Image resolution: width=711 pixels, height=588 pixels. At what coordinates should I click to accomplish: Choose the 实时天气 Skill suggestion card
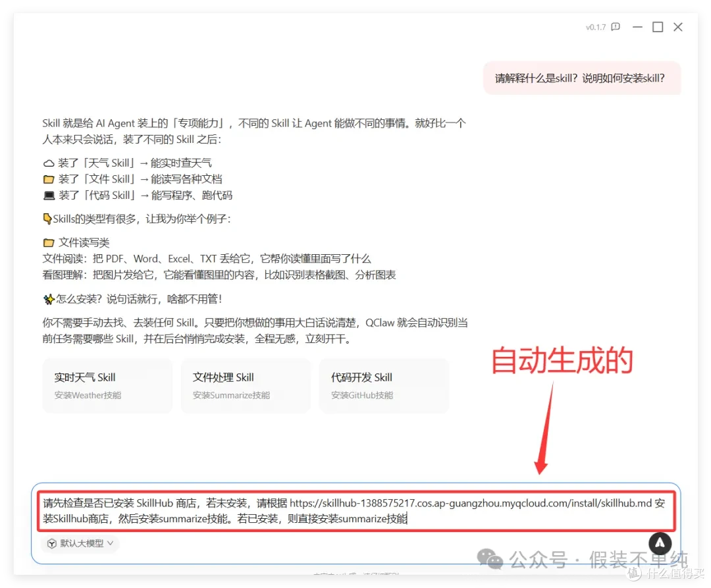click(107, 385)
